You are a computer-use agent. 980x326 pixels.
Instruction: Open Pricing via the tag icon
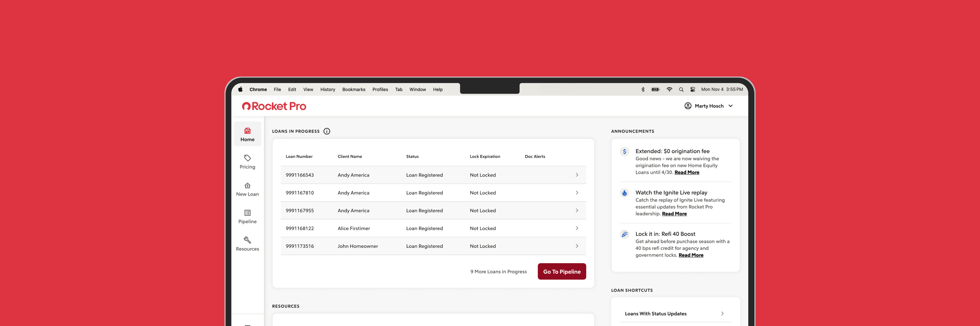247,158
